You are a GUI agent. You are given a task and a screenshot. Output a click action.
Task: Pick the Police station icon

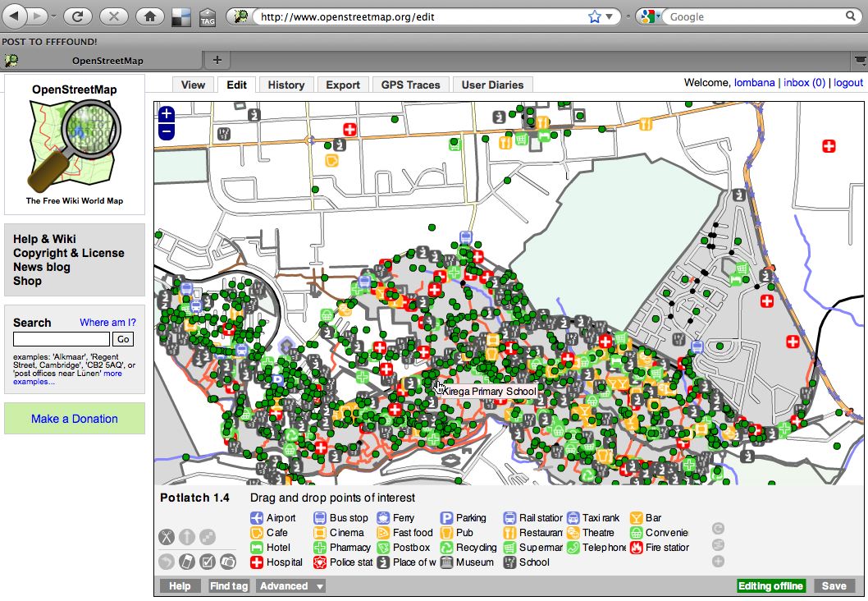(x=319, y=562)
